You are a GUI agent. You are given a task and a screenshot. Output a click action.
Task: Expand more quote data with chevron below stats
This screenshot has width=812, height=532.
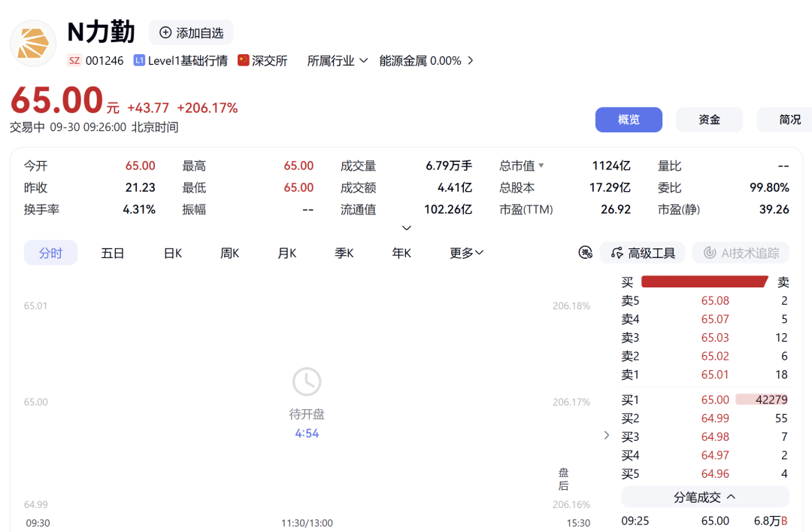407,228
